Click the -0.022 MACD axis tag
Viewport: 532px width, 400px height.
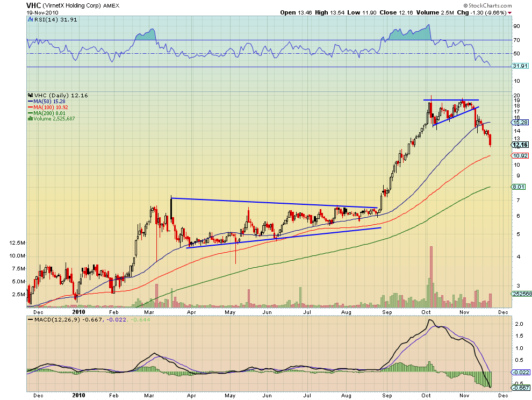[x=521, y=373]
